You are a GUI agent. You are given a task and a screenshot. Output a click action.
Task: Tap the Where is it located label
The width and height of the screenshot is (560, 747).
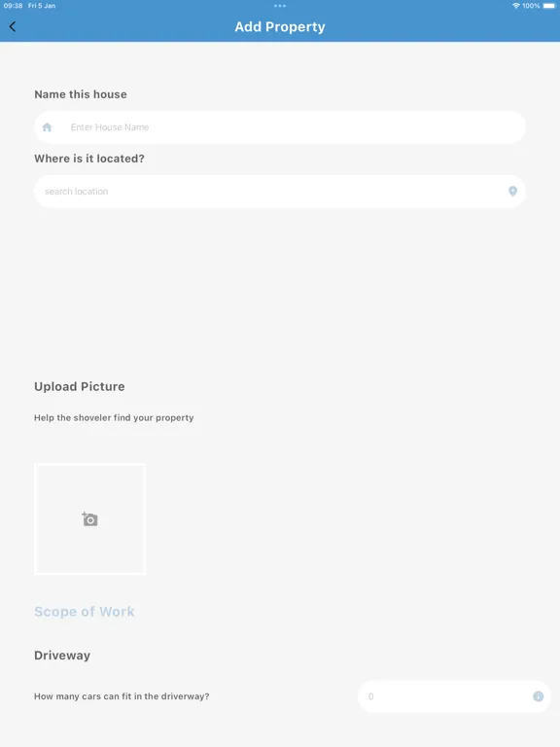pos(89,159)
